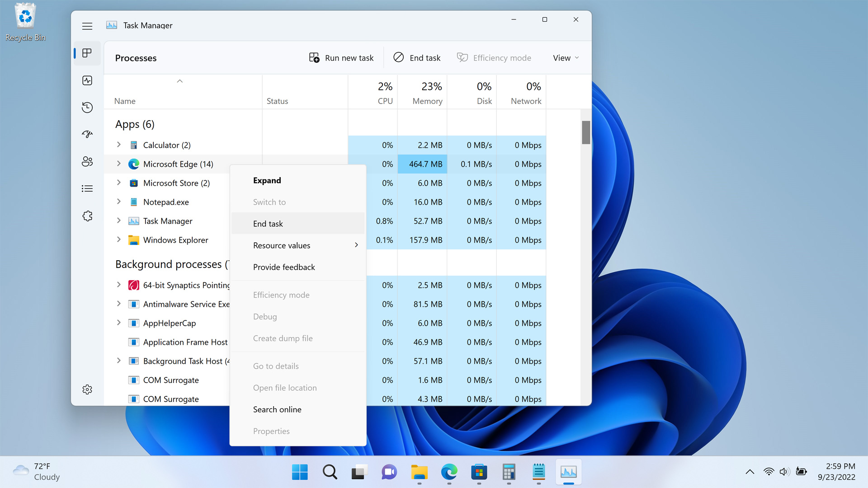Open App history in the sidebar
Image resolution: width=868 pixels, height=488 pixels.
[x=87, y=108]
